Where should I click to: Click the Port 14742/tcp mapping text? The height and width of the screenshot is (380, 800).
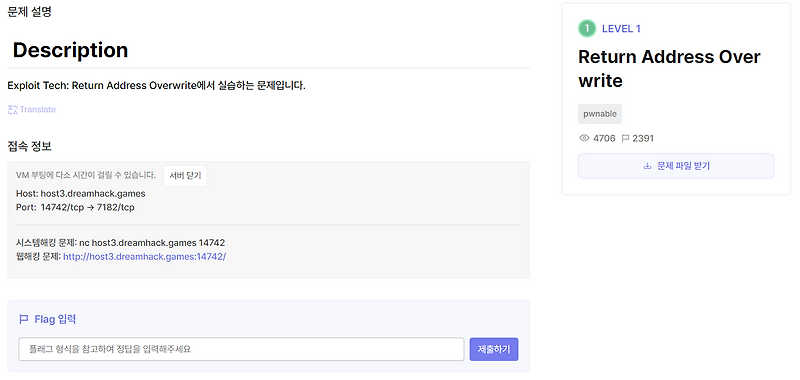point(76,208)
